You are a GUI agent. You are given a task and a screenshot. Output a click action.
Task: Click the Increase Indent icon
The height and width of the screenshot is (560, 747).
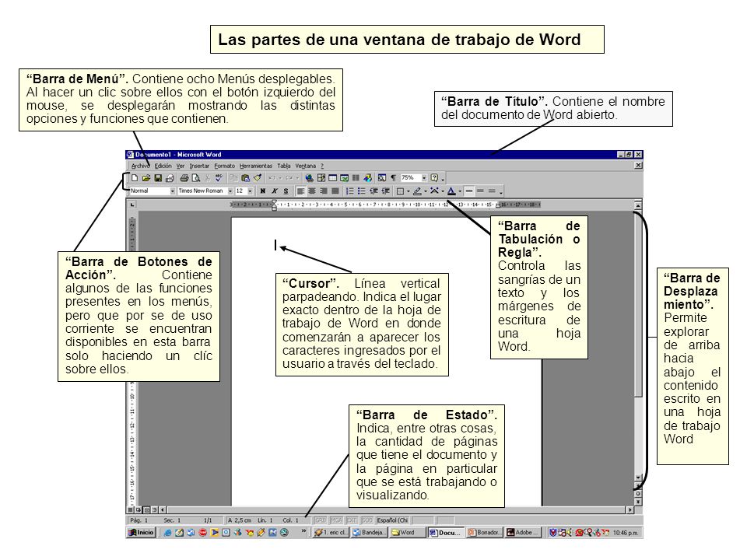click(x=386, y=191)
